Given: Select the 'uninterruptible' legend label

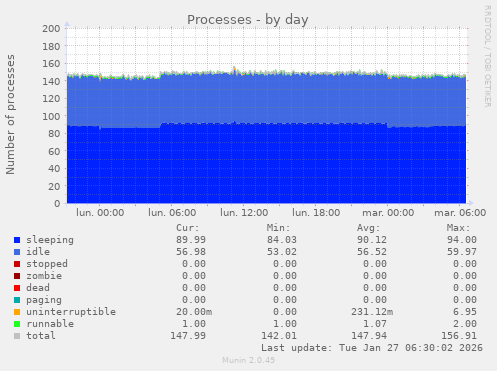Looking at the screenshot, I should pos(71,312).
